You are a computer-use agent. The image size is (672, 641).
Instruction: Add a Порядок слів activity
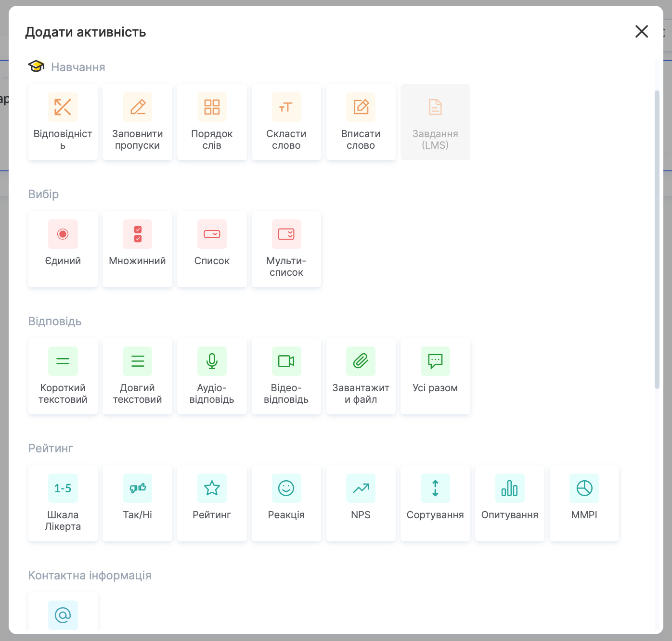[x=212, y=122]
